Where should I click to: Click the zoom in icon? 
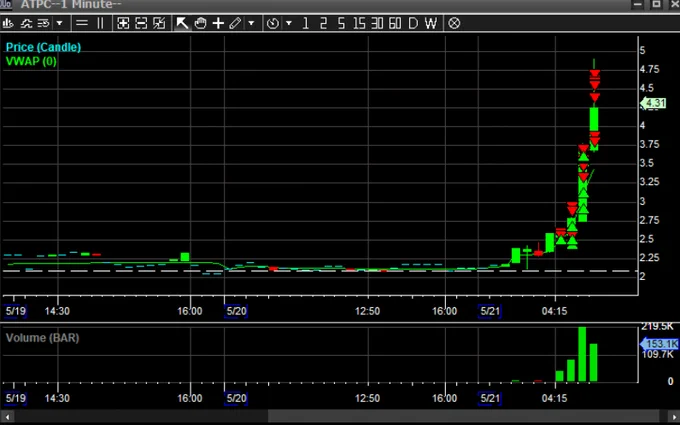tap(123, 23)
